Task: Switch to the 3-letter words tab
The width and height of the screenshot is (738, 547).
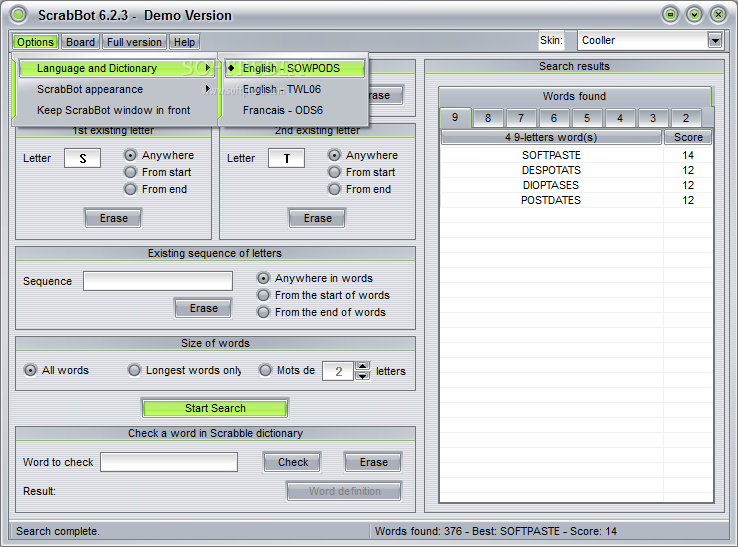Action: click(652, 118)
